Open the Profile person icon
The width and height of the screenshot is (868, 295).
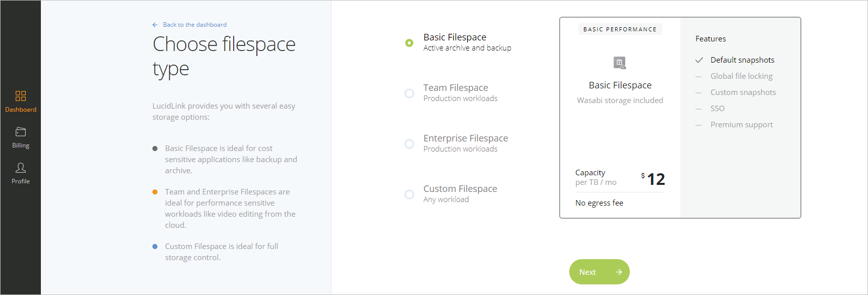coord(21,168)
